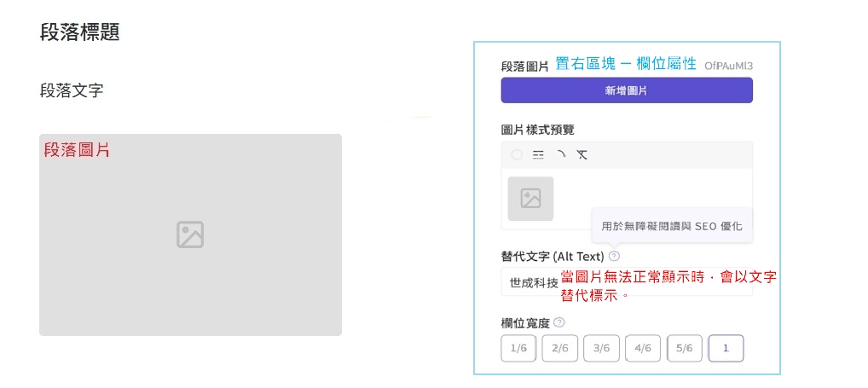Image resolution: width=868 pixels, height=388 pixels.
Task: Click the 段落文字 paragraph text
Action: [72, 90]
